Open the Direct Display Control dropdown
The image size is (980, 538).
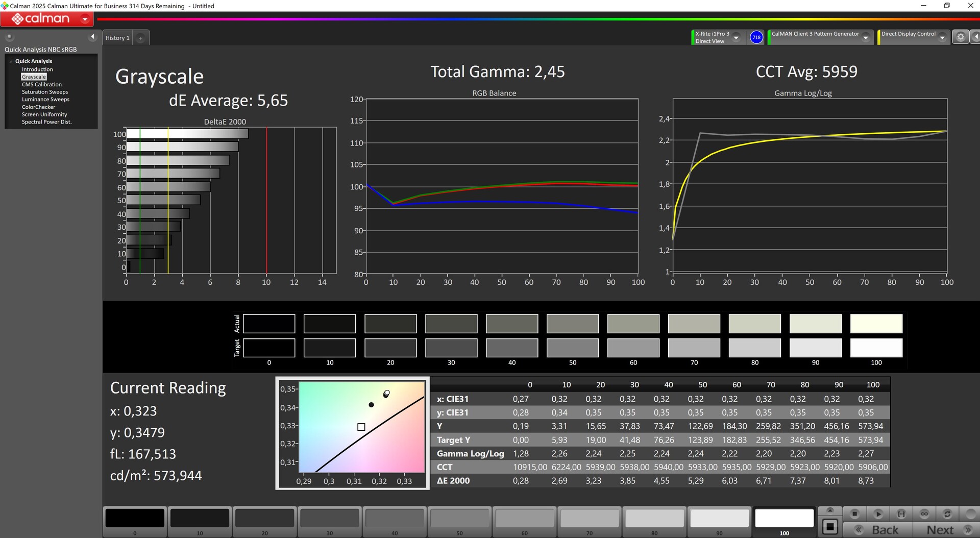tap(942, 38)
